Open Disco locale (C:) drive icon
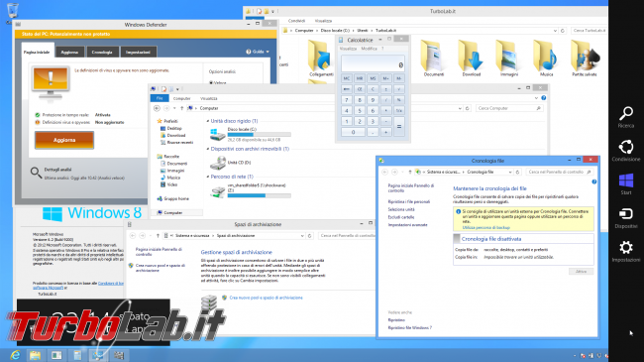Viewport: 644px width, 362px height. click(x=217, y=134)
